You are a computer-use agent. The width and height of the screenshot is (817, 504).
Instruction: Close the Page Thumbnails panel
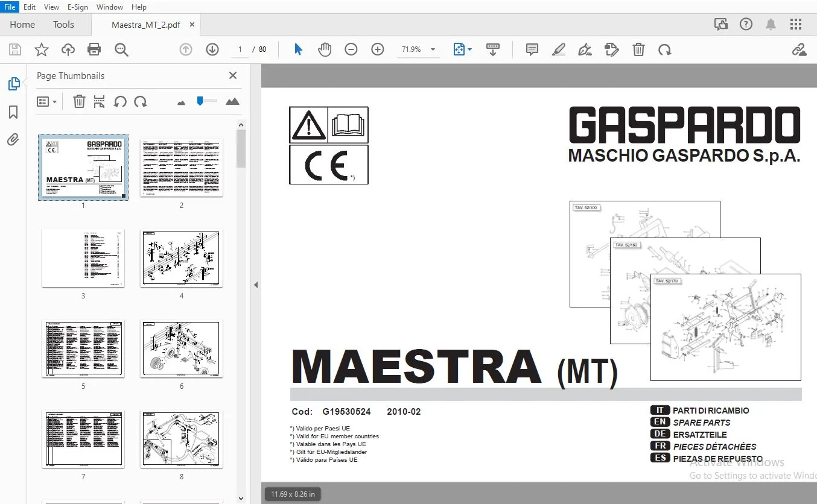click(x=233, y=75)
